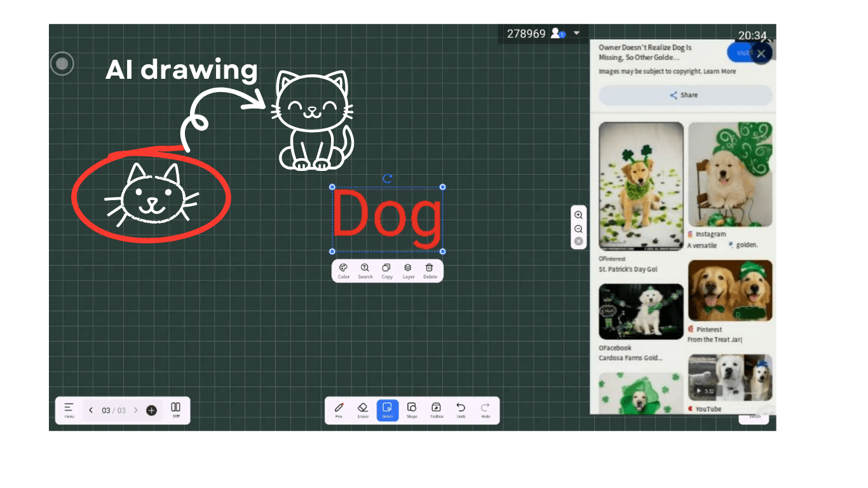
Task: Select the Pen tool
Action: (339, 410)
